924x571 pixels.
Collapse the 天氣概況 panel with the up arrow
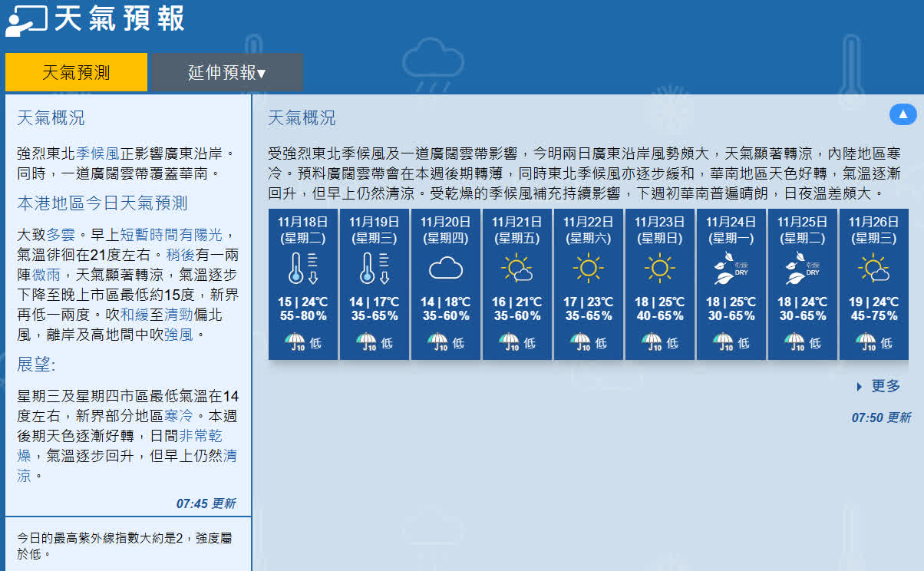903,114
